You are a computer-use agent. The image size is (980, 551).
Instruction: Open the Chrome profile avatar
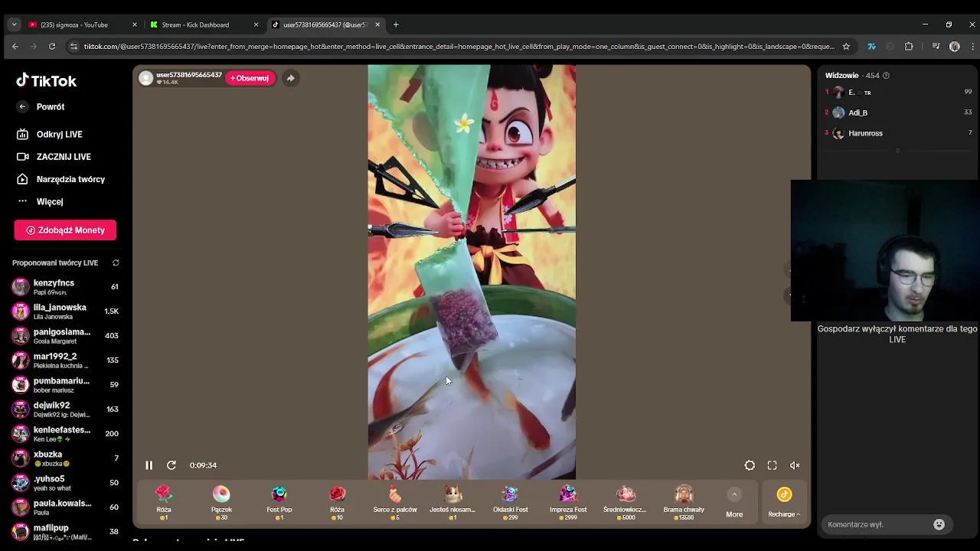[954, 46]
